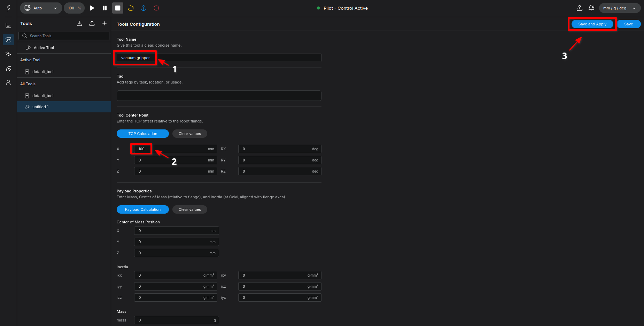The width and height of the screenshot is (644, 326).
Task: Select untitled 1 in All Tools list
Action: click(40, 107)
